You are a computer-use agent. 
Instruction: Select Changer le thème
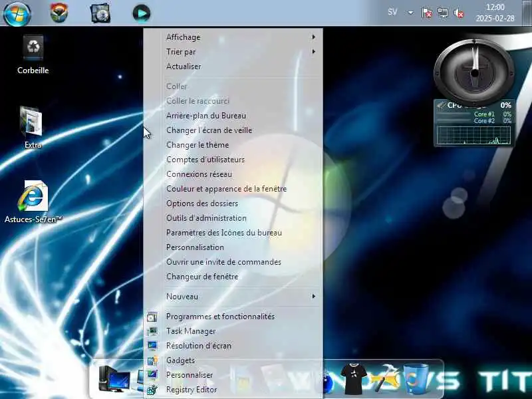coord(233,145)
